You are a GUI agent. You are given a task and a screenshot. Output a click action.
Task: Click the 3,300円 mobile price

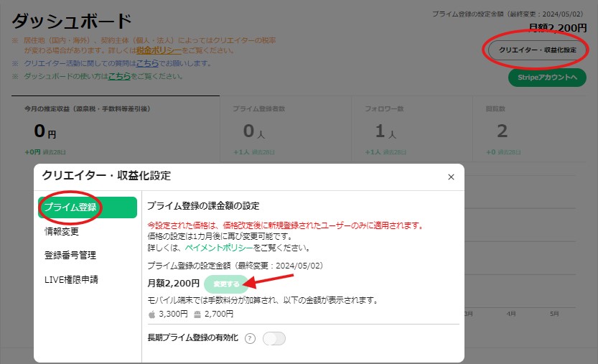pos(173,314)
